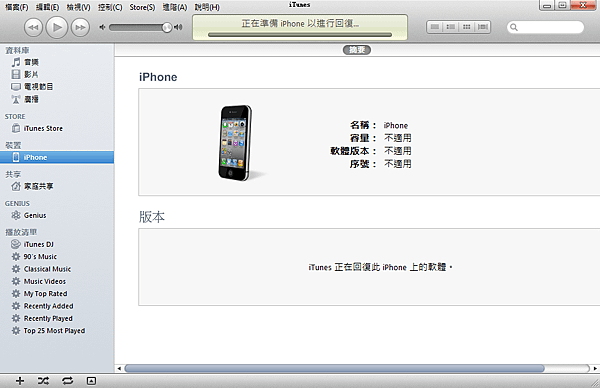Minimize the iTunes window
This screenshot has height=388, width=600.
click(547, 5)
